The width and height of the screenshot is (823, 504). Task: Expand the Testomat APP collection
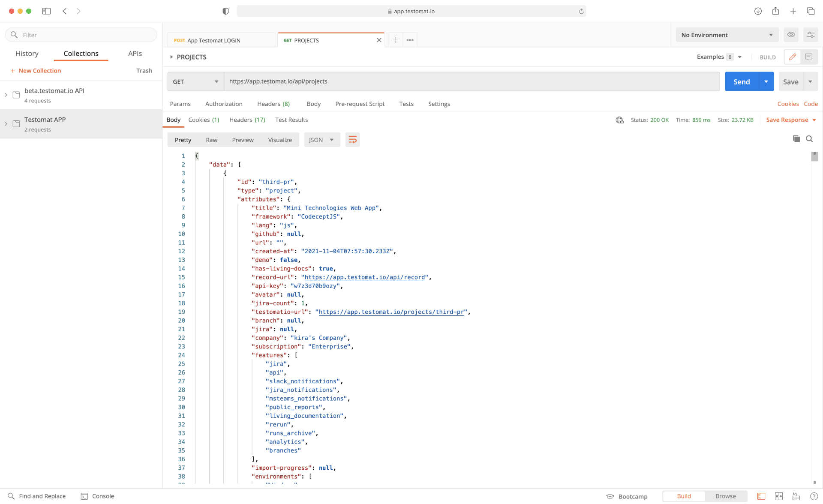pyautogui.click(x=6, y=124)
